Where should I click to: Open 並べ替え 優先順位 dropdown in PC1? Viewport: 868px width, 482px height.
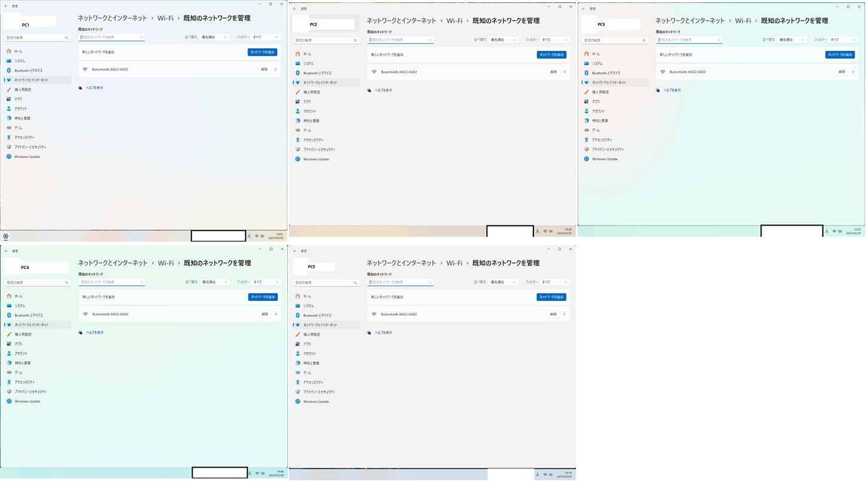[214, 37]
